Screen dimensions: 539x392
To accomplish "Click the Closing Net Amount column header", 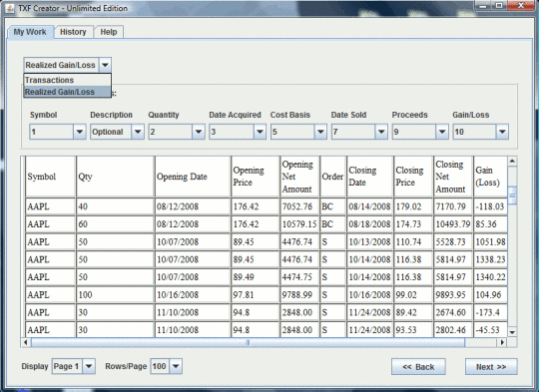I will coord(453,177).
